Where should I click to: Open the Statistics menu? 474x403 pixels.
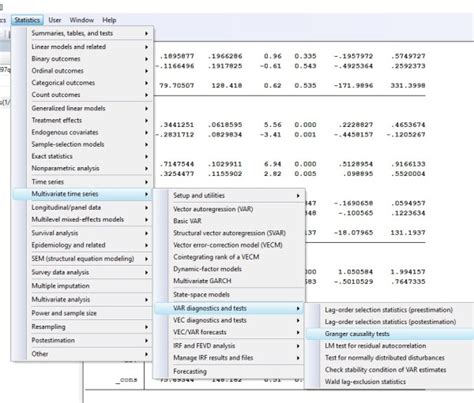27,20
